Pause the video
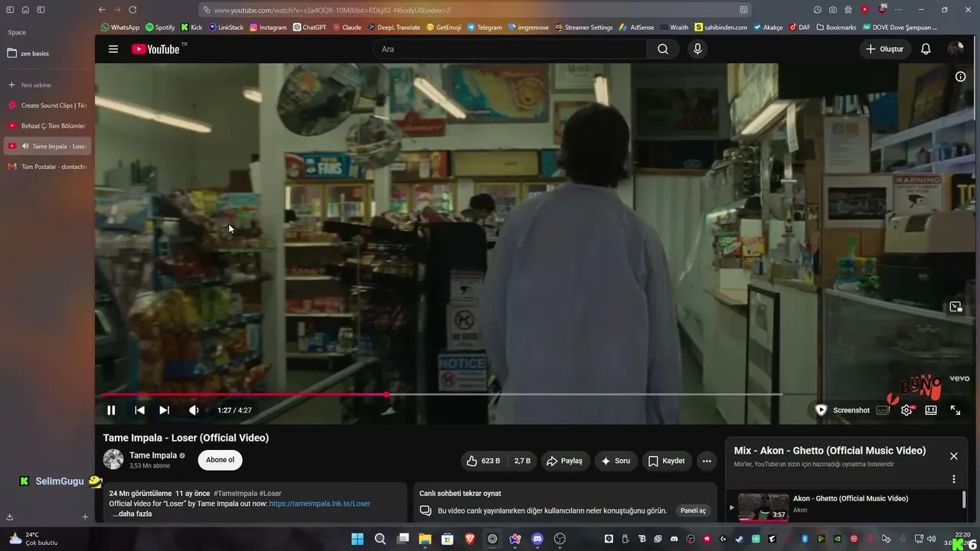The width and height of the screenshot is (980, 551). (x=111, y=410)
